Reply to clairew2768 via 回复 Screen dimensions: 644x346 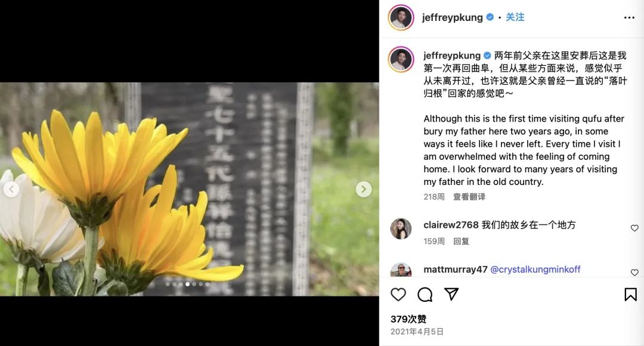(461, 241)
